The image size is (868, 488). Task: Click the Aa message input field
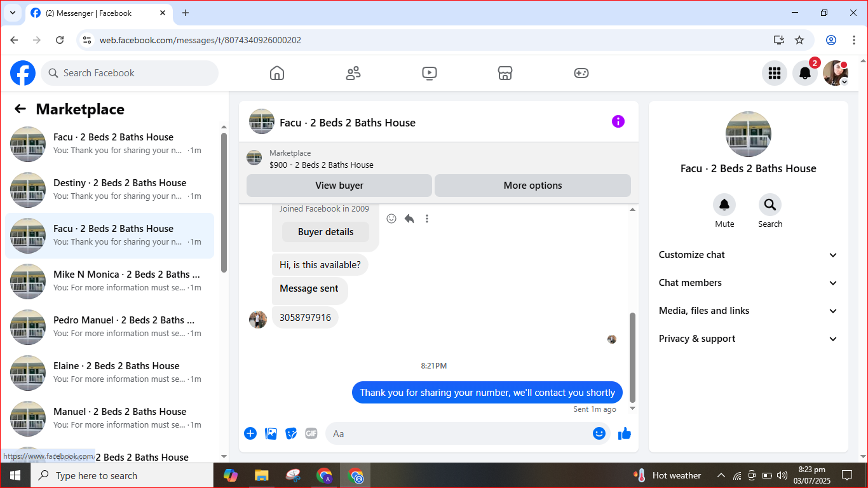[x=458, y=433]
